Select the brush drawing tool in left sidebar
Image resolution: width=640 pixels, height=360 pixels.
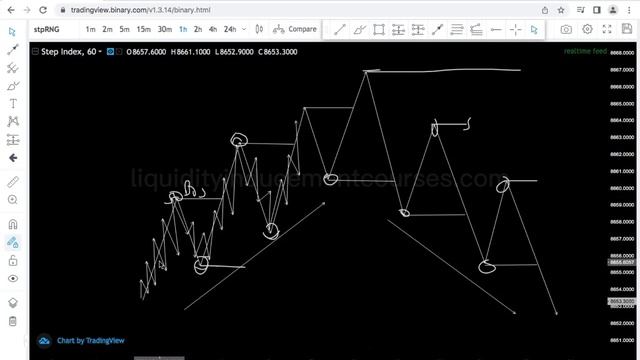click(13, 86)
